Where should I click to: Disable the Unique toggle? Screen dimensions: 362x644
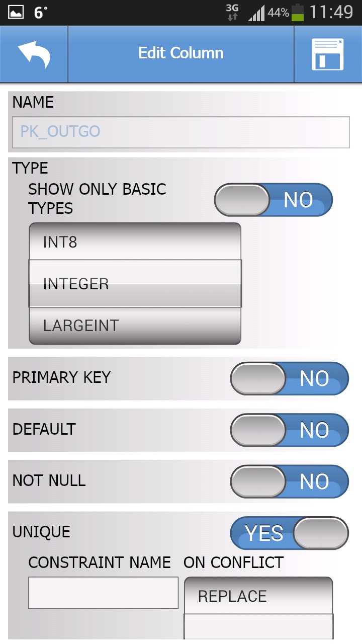pos(289,533)
